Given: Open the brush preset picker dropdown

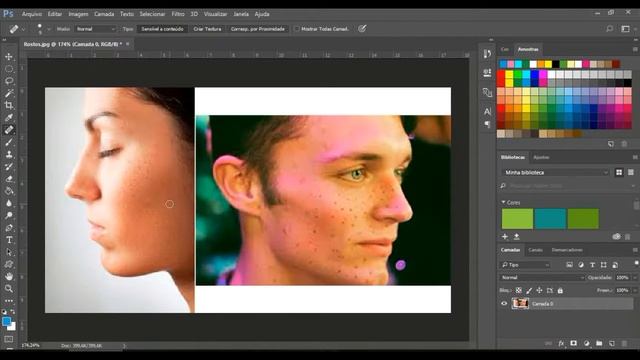Looking at the screenshot, I should point(48,29).
